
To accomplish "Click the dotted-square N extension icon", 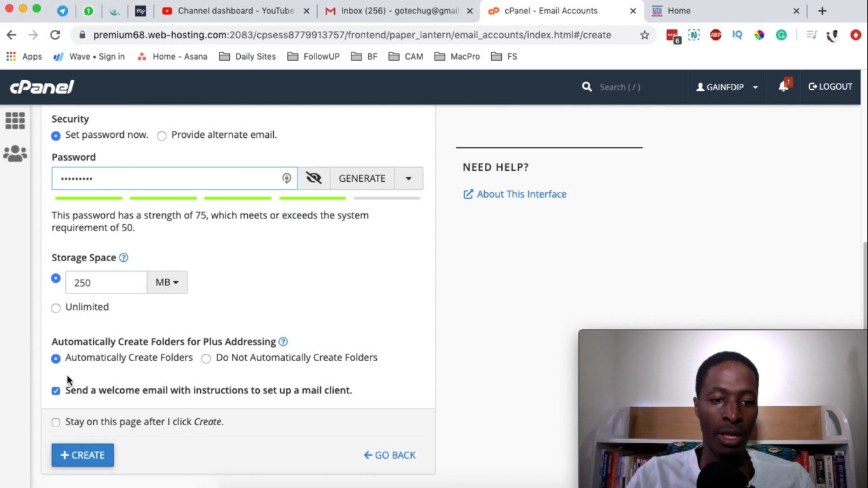I will click(694, 35).
